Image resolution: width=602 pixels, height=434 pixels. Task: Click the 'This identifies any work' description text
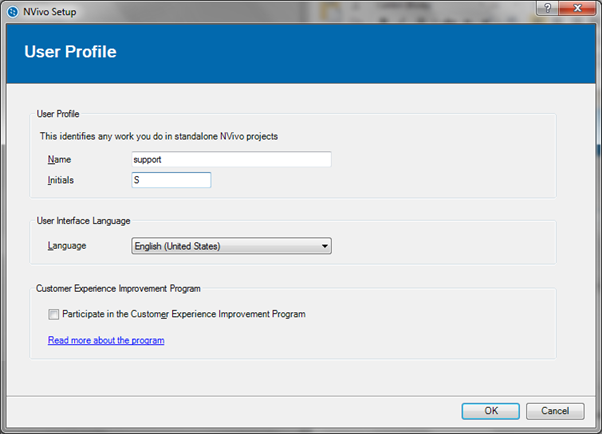pos(158,135)
